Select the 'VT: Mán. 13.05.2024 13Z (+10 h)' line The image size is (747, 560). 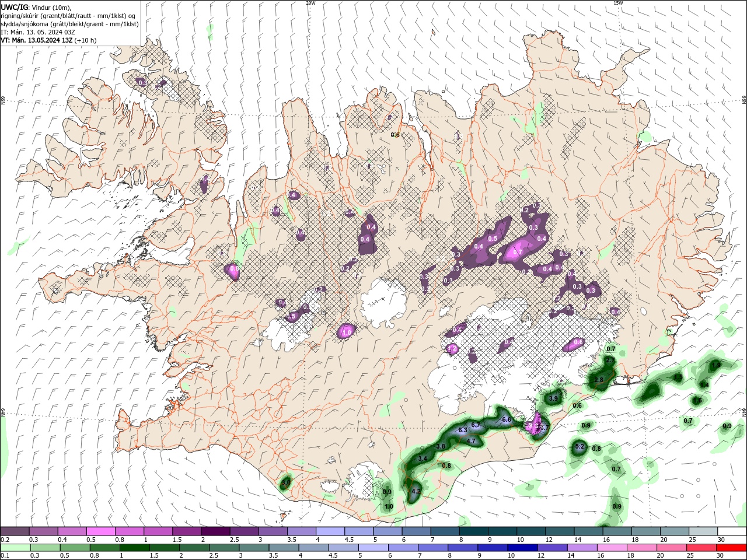click(x=48, y=40)
